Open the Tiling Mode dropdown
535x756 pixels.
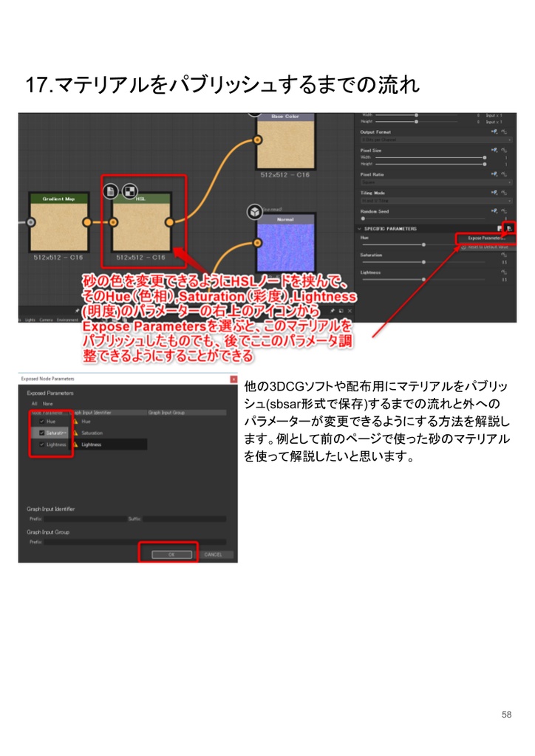436,201
